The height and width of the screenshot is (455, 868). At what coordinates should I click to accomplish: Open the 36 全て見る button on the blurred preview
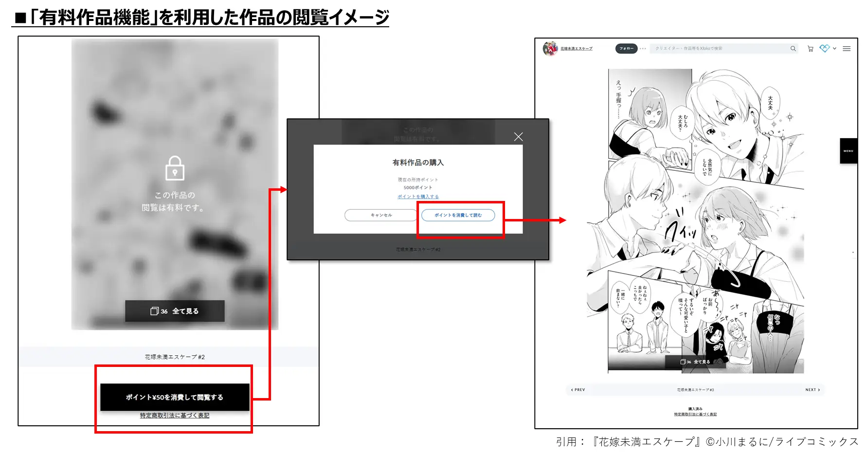(175, 311)
